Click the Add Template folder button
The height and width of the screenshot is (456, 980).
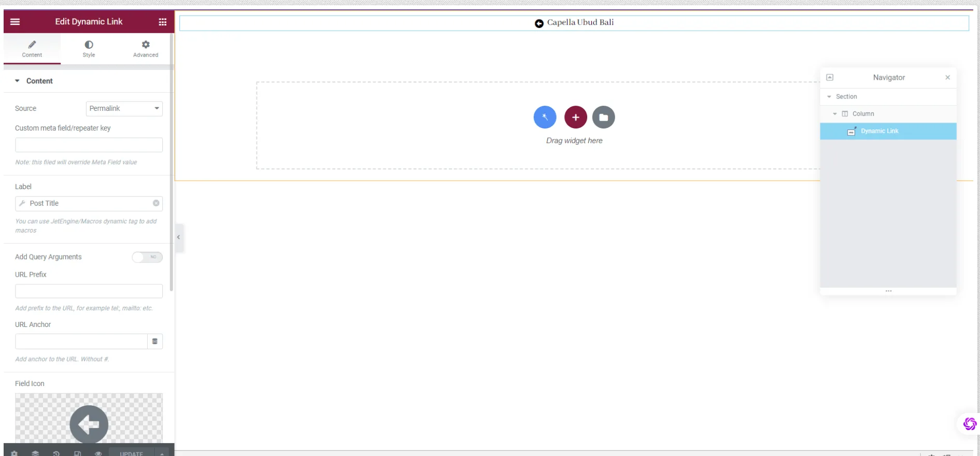[603, 117]
